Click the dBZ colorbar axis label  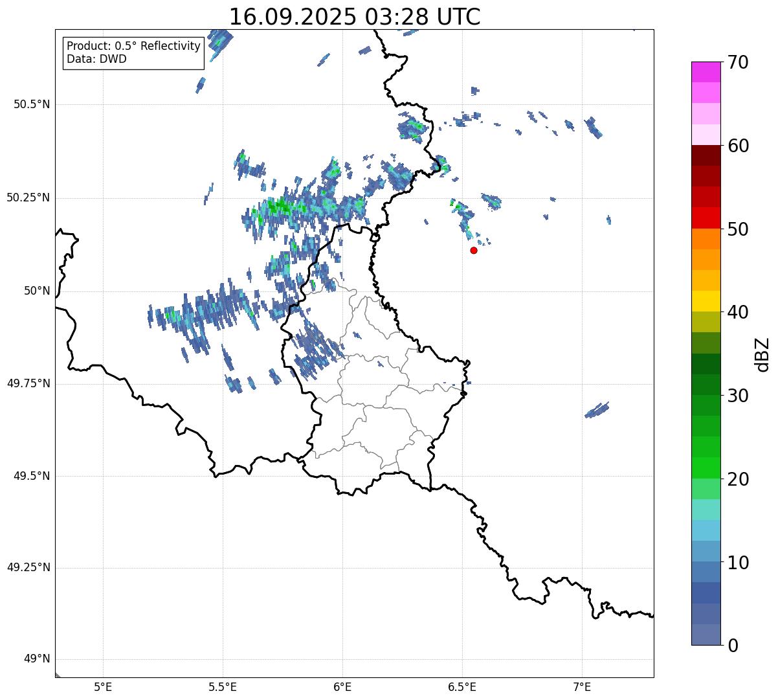tap(764, 354)
